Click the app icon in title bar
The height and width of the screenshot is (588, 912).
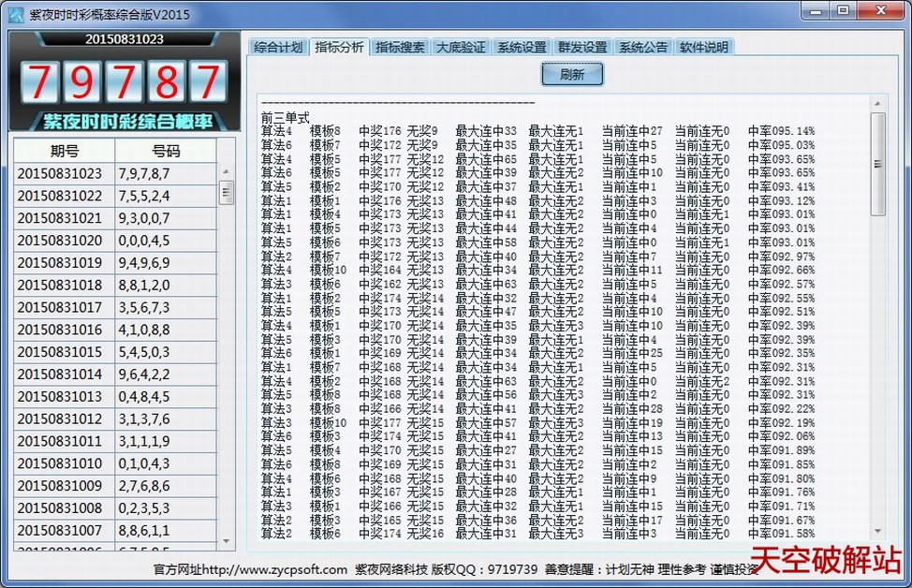(16, 13)
